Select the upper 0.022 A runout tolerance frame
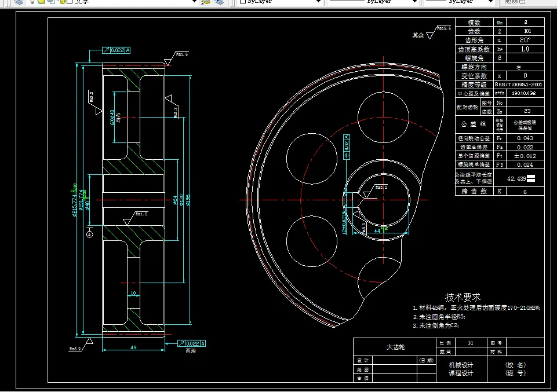This screenshot has width=557, height=392. tap(117, 50)
